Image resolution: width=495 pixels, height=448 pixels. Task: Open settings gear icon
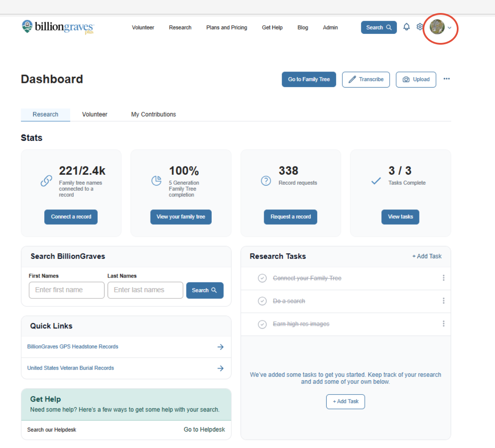[420, 27]
